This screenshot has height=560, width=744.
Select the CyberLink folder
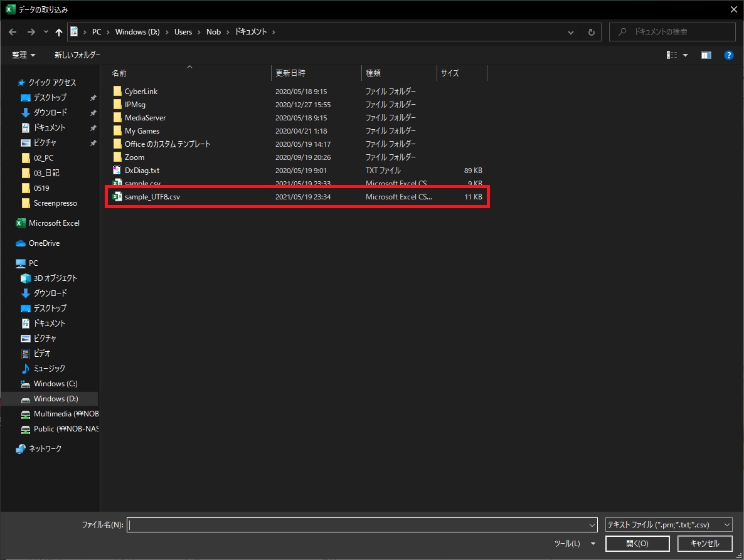click(141, 92)
